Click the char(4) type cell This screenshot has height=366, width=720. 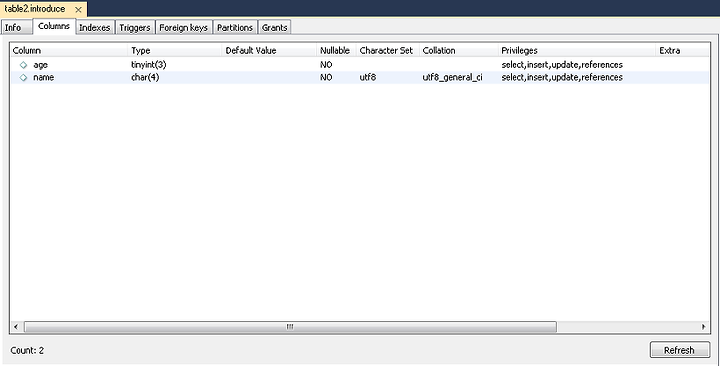145,78
